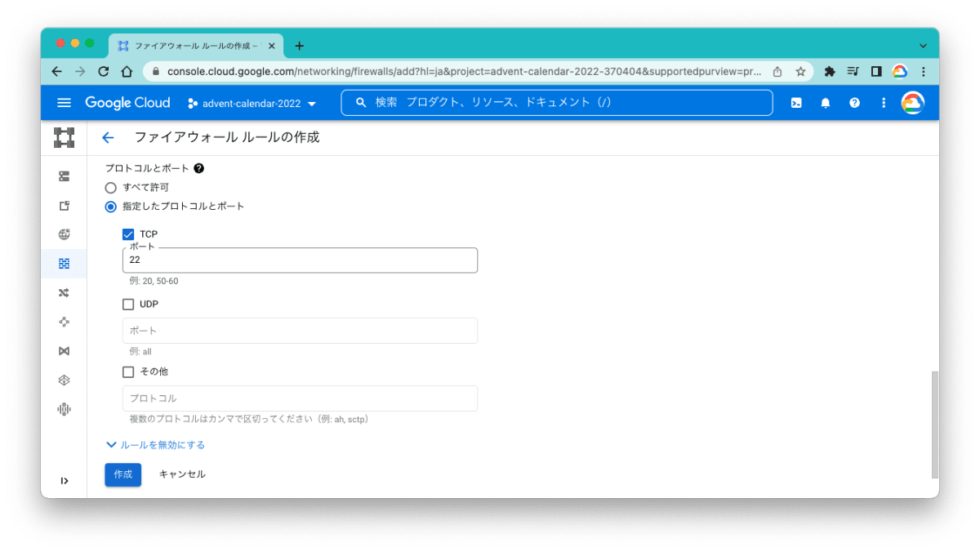Viewport: 980px width, 552px height.
Task: Open the browser extensions puzzle icon
Action: click(830, 72)
